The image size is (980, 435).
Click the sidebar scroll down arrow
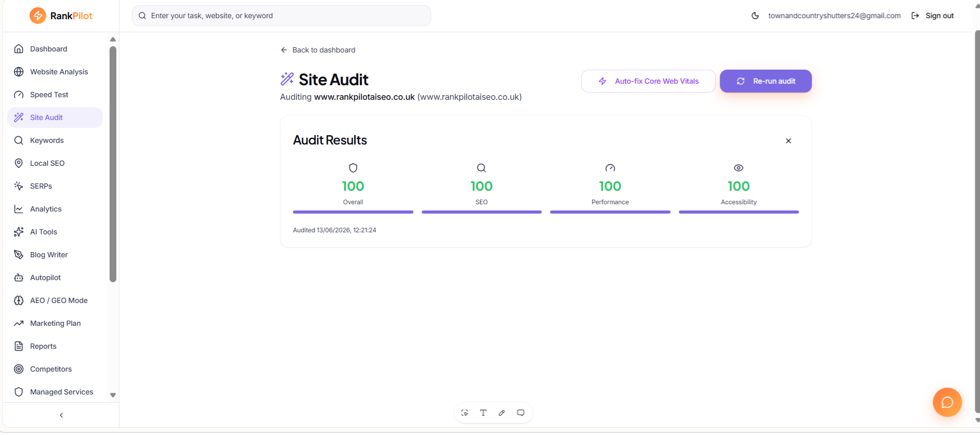point(113,395)
